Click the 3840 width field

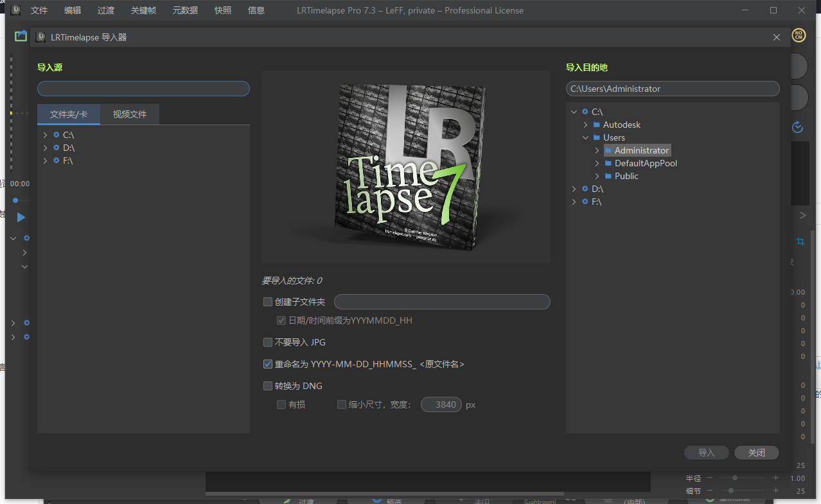pyautogui.click(x=441, y=404)
